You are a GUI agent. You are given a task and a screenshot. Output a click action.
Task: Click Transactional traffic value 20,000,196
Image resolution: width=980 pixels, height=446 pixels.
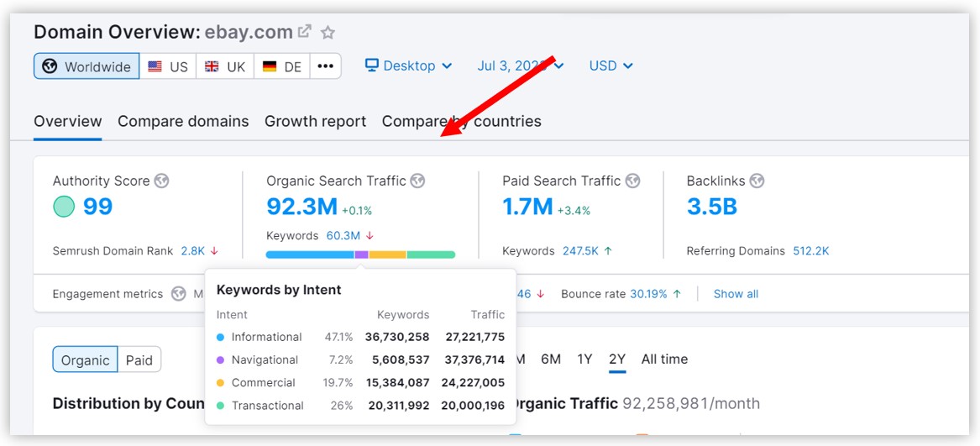(x=473, y=406)
